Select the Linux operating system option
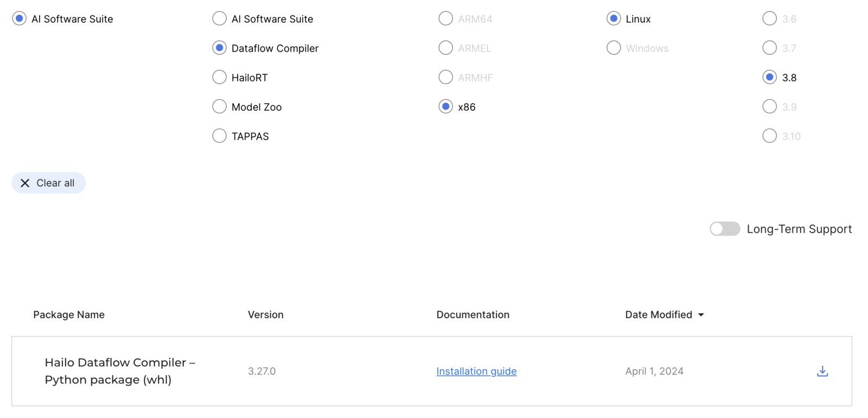The width and height of the screenshot is (868, 418). [614, 19]
